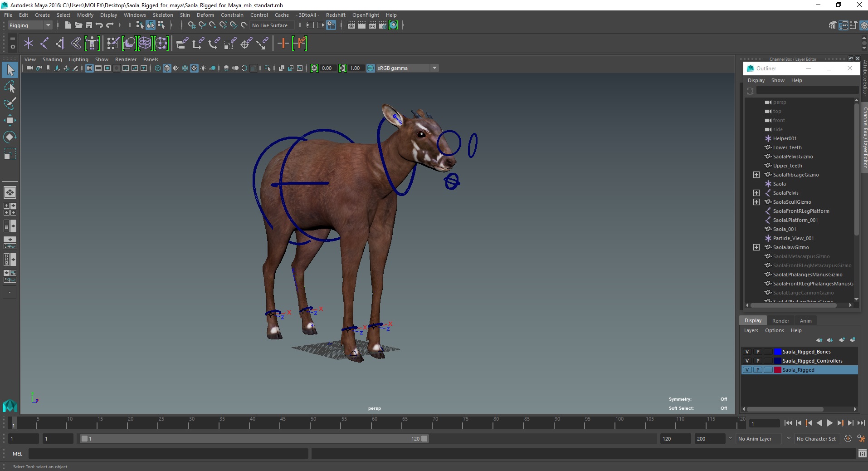
Task: Click the playback range slider bar
Action: pos(254,439)
